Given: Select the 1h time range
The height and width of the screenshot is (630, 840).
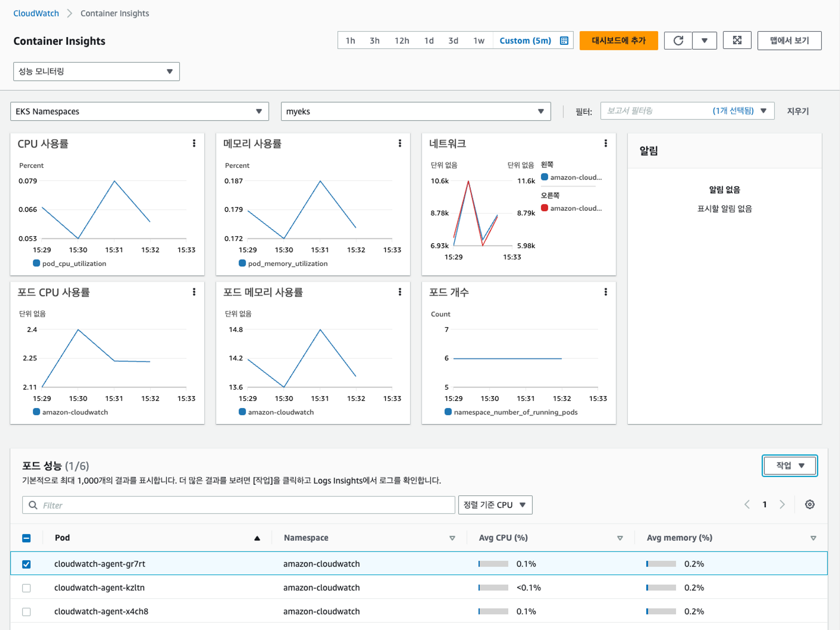Looking at the screenshot, I should coord(350,41).
